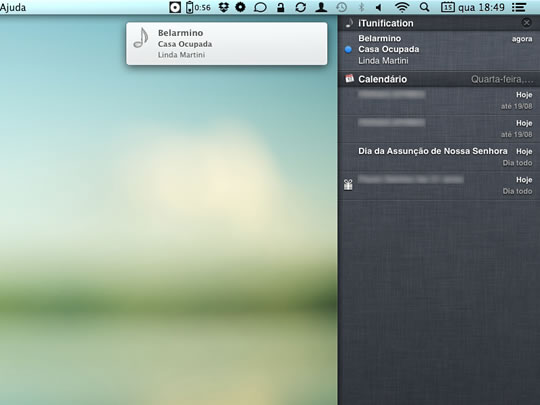The height and width of the screenshot is (405, 540).
Task: Open the Dropbox menu bar icon
Action: (x=224, y=7)
